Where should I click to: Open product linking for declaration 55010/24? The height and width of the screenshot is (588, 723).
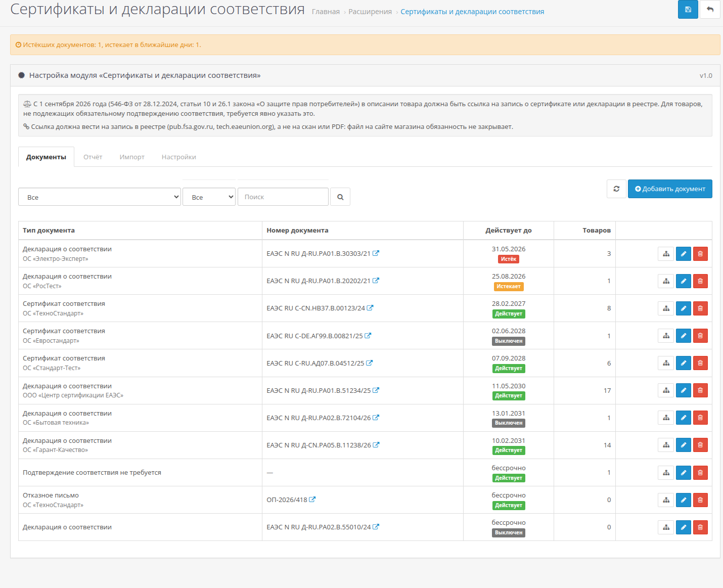pyautogui.click(x=666, y=527)
